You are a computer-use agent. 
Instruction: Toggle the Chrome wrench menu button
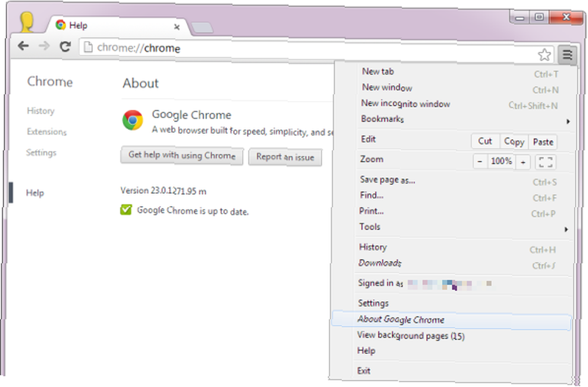click(567, 55)
